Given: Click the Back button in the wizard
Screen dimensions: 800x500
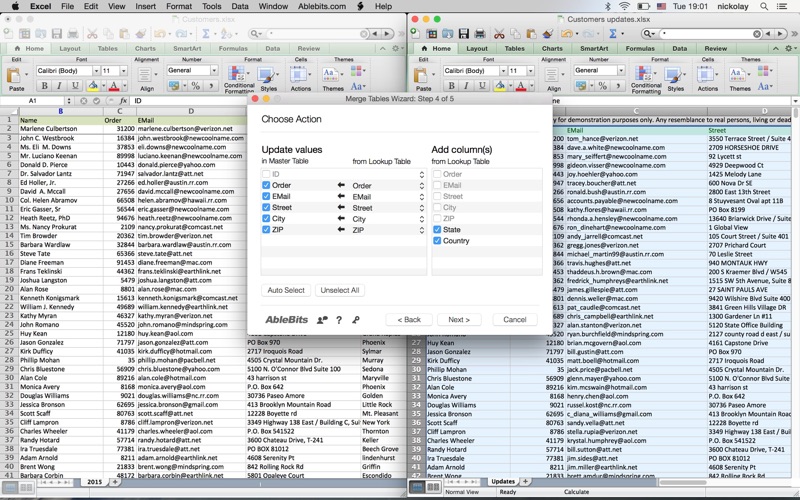Looking at the screenshot, I should point(409,319).
